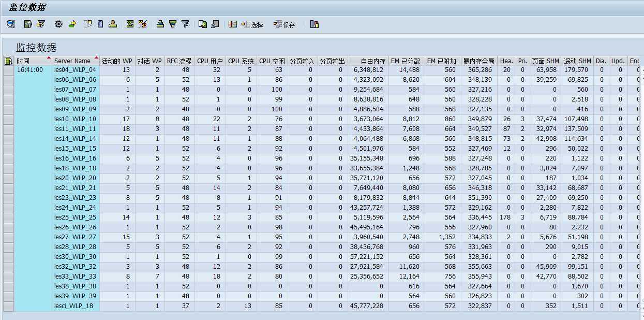This screenshot has width=644, height=320.
Task: Click global memory value 365,286
Action: (480, 70)
